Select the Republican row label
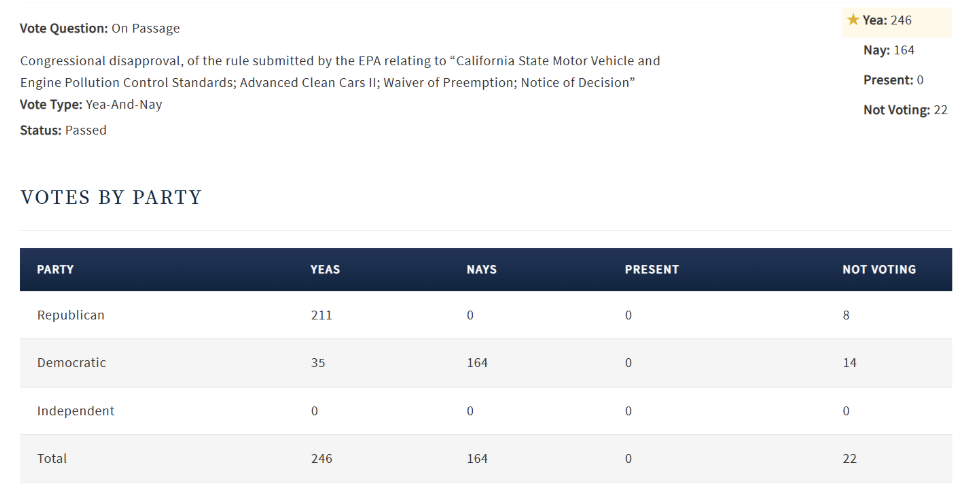The width and height of the screenshot is (974, 502). coord(71,315)
